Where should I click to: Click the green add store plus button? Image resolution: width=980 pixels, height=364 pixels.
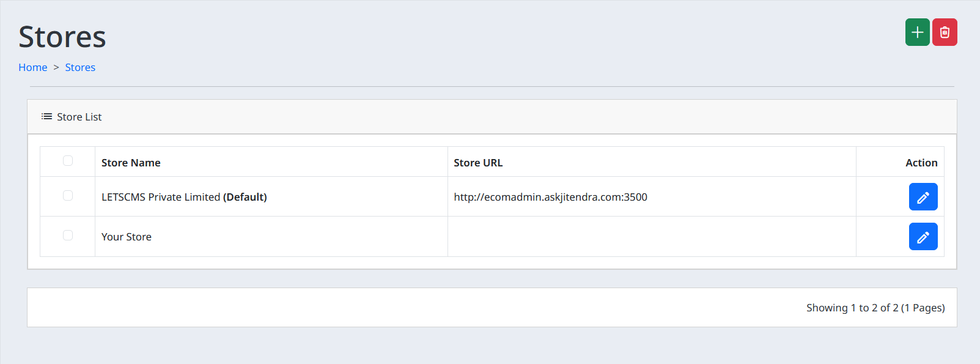917,32
